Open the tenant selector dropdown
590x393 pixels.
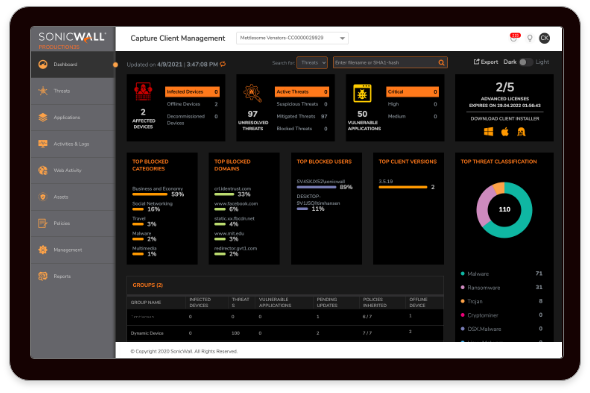(x=292, y=38)
